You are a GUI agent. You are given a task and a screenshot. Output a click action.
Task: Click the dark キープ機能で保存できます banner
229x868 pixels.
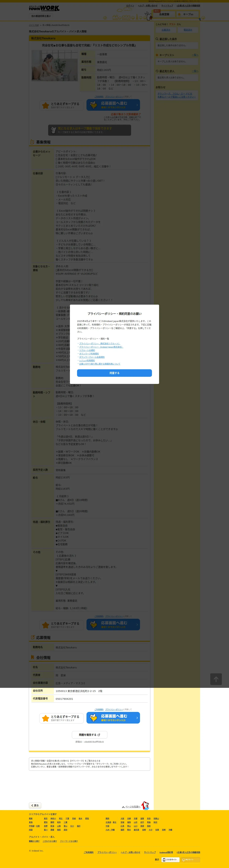coord(90,130)
